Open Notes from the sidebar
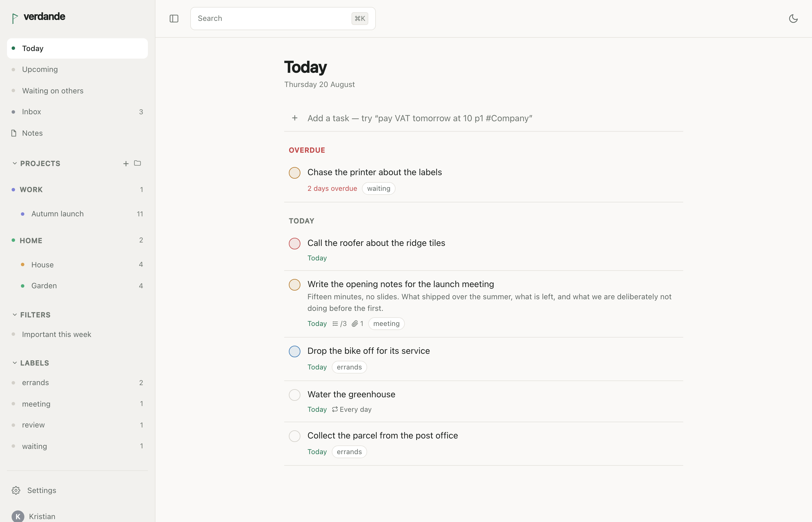This screenshot has width=812, height=522. click(x=77, y=133)
